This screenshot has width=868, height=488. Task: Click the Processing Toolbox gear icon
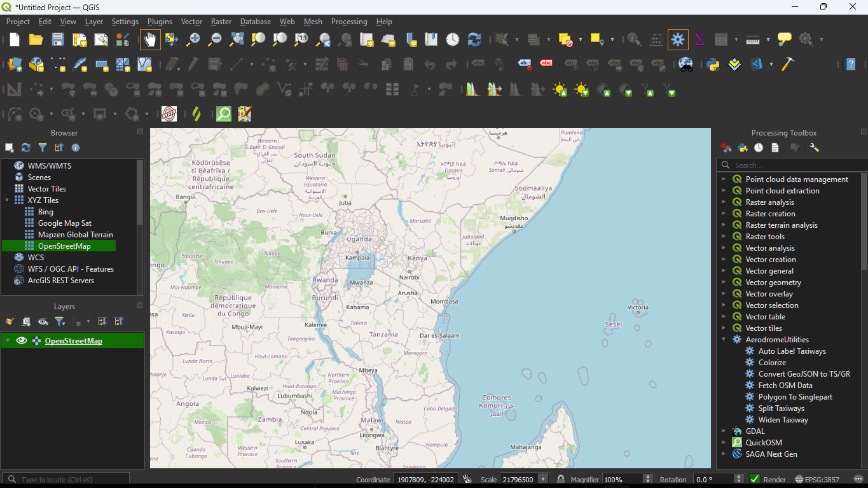pos(677,40)
